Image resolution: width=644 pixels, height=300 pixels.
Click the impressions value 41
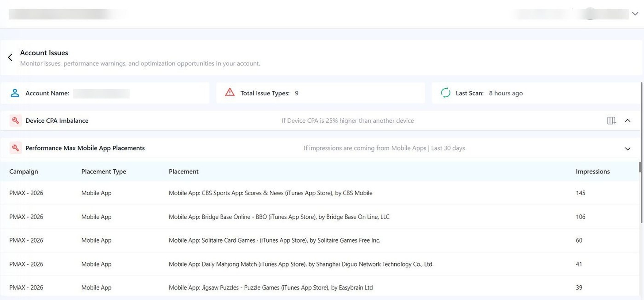pyautogui.click(x=579, y=264)
